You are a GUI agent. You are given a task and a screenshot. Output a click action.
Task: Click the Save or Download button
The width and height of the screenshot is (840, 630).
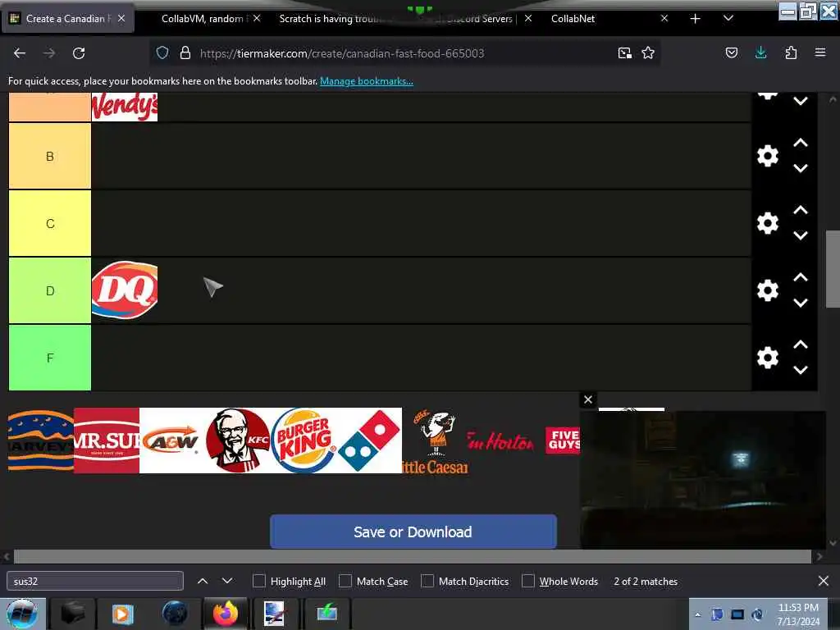point(413,532)
